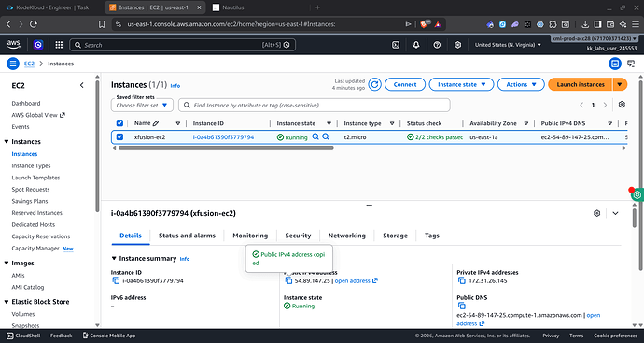Viewport: 644px width, 343px height.
Task: Click open address link beside public IPv4
Action: [357, 281]
